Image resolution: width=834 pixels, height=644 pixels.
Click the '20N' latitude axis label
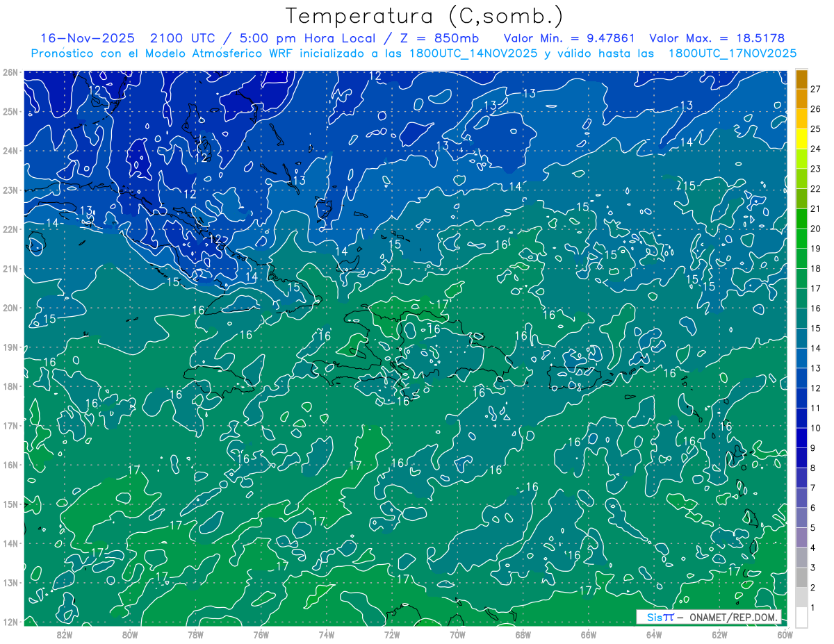point(10,308)
